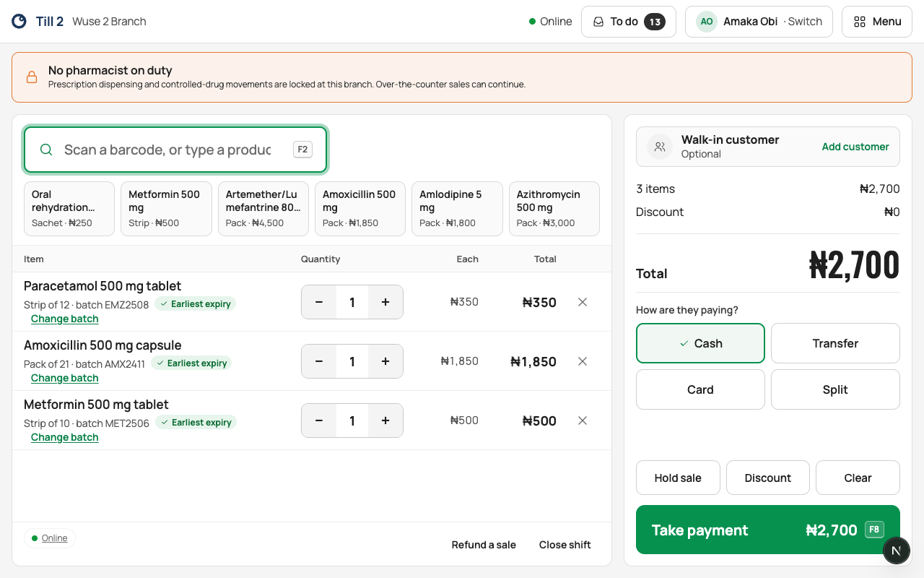Screen dimensions: 924x578
Task: Click the round N badge icon
Action: [896, 551]
